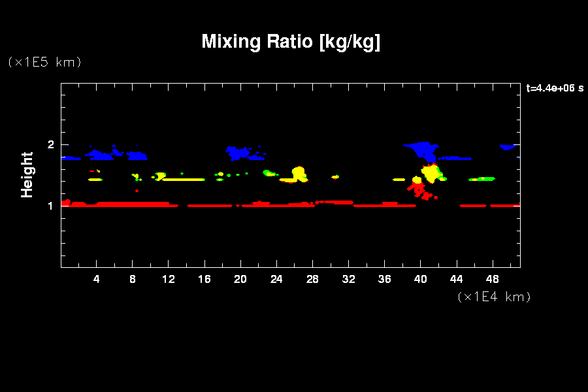The image size is (588, 392).
Task: Click the "Height" y-axis label
Action: click(27, 174)
